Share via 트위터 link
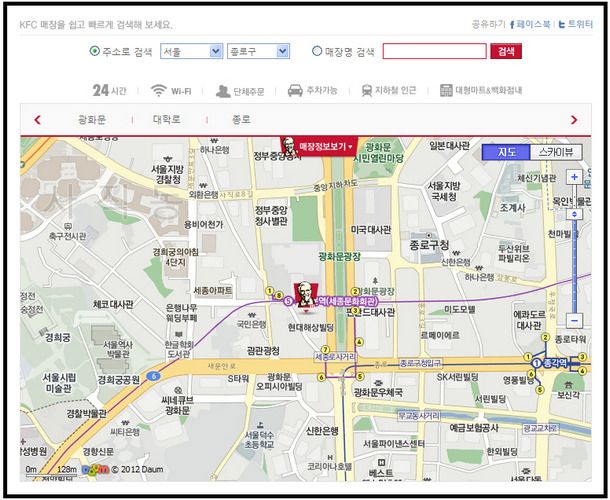The height and width of the screenshot is (500, 610). [576, 25]
